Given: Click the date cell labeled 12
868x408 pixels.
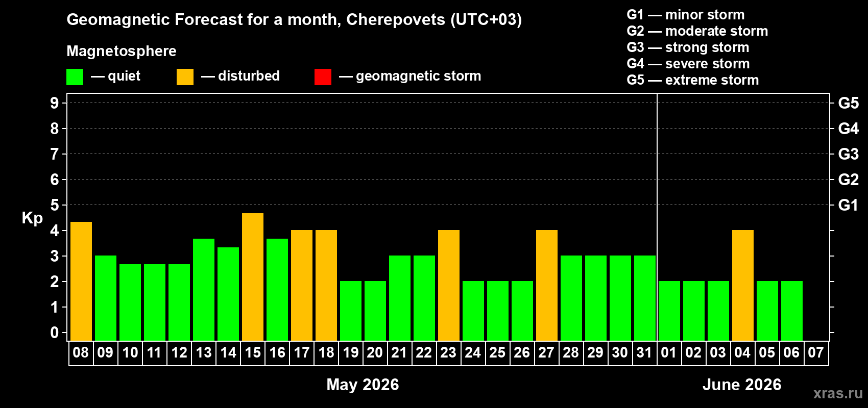Looking at the screenshot, I should pyautogui.click(x=179, y=353).
